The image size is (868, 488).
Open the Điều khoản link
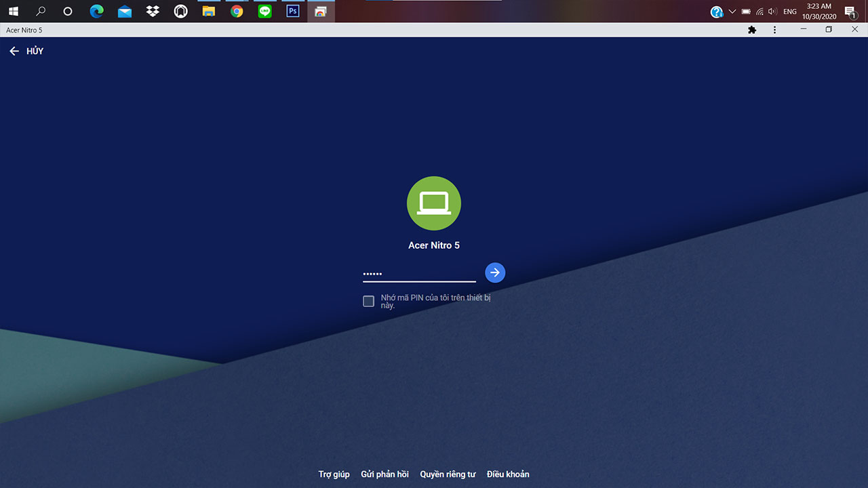508,474
